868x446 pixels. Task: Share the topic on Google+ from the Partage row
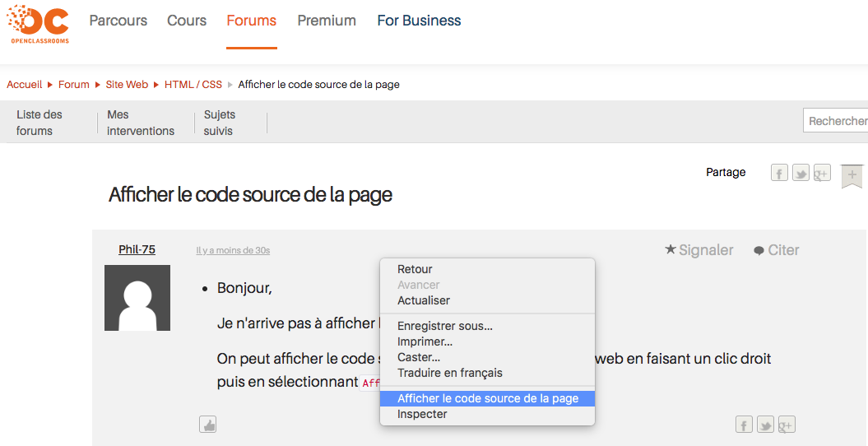click(821, 173)
